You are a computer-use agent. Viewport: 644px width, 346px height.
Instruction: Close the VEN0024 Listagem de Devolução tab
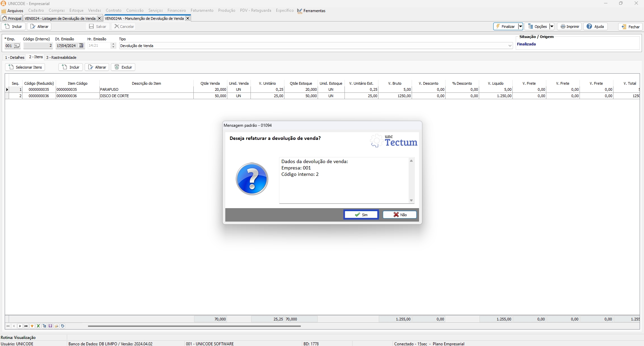pos(99,18)
